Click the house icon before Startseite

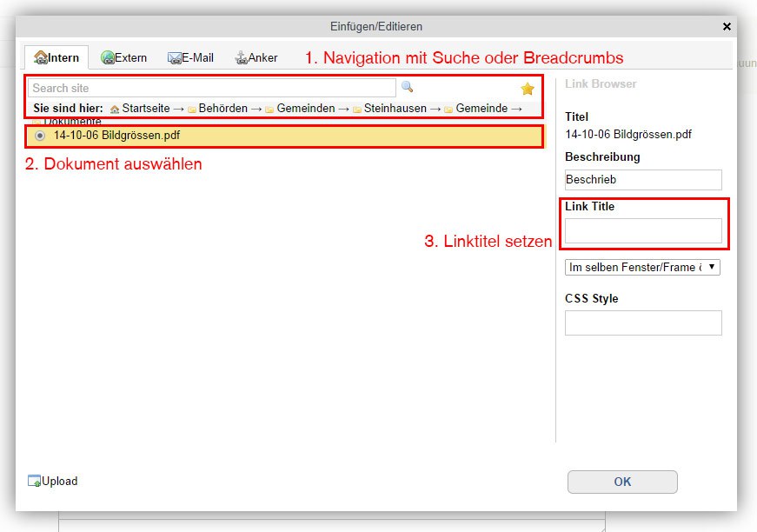coord(115,109)
